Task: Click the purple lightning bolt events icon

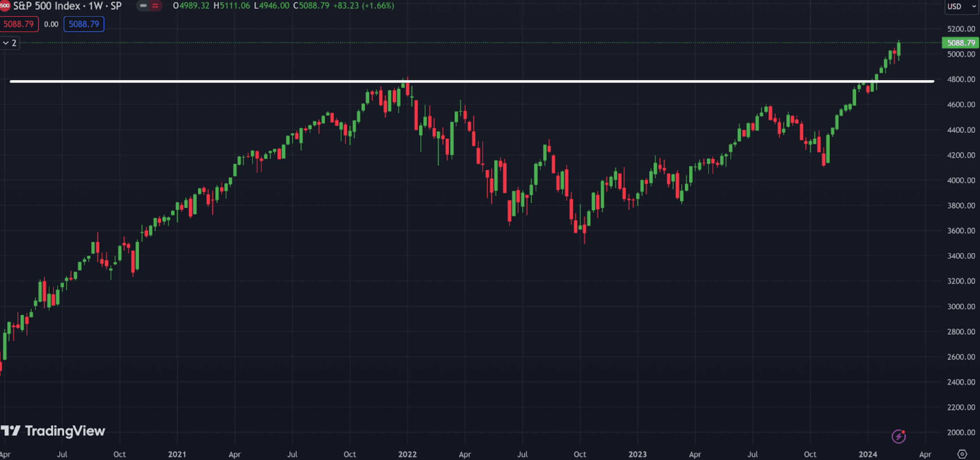Action: [898, 436]
